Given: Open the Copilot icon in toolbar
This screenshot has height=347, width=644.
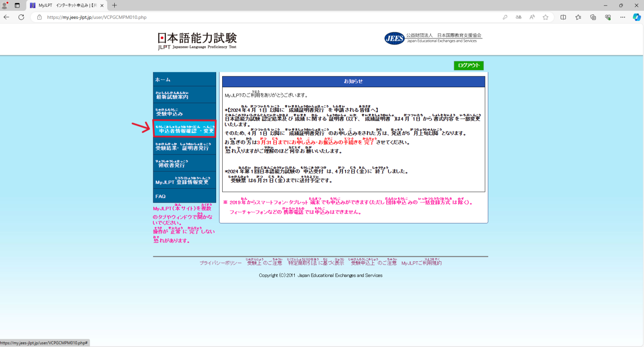Looking at the screenshot, I should point(636,17).
